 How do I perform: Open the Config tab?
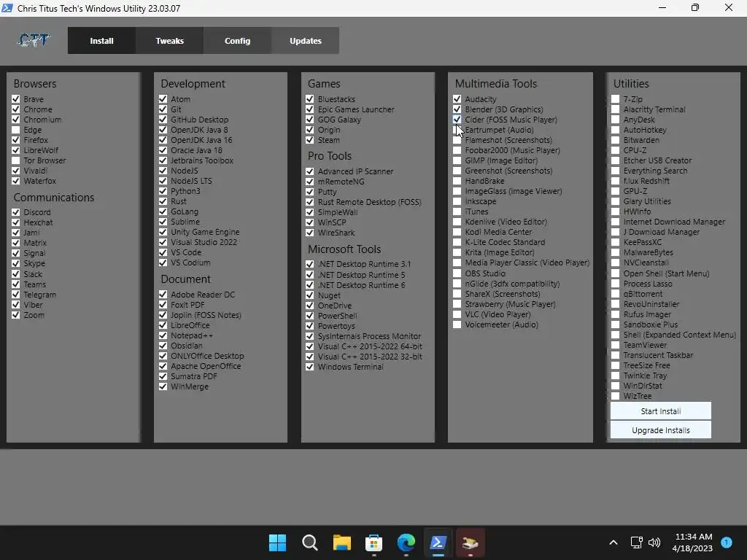tap(237, 41)
